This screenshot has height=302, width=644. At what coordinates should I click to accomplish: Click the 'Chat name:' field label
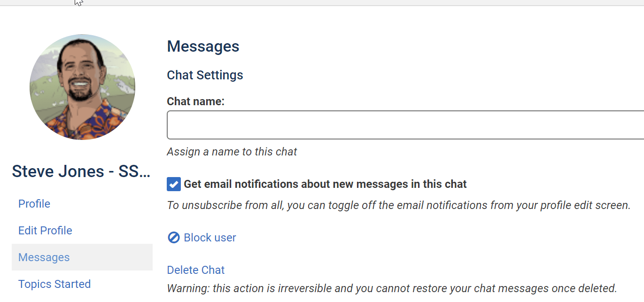(x=195, y=101)
